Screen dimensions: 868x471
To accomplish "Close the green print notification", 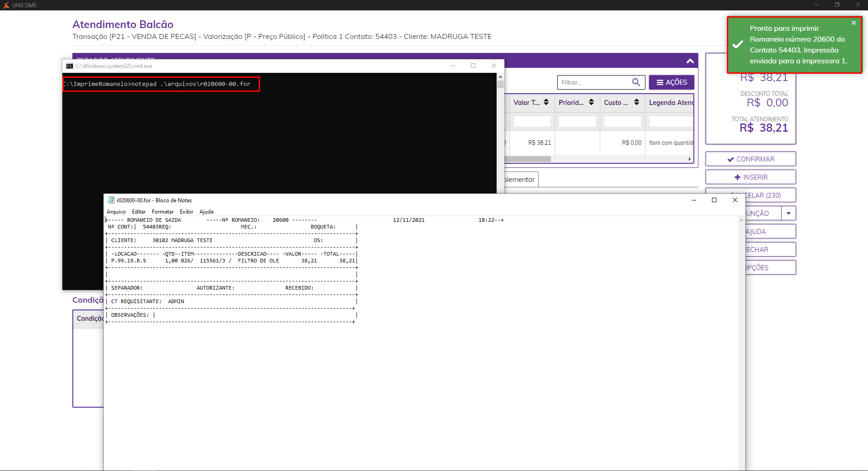I will 854,23.
